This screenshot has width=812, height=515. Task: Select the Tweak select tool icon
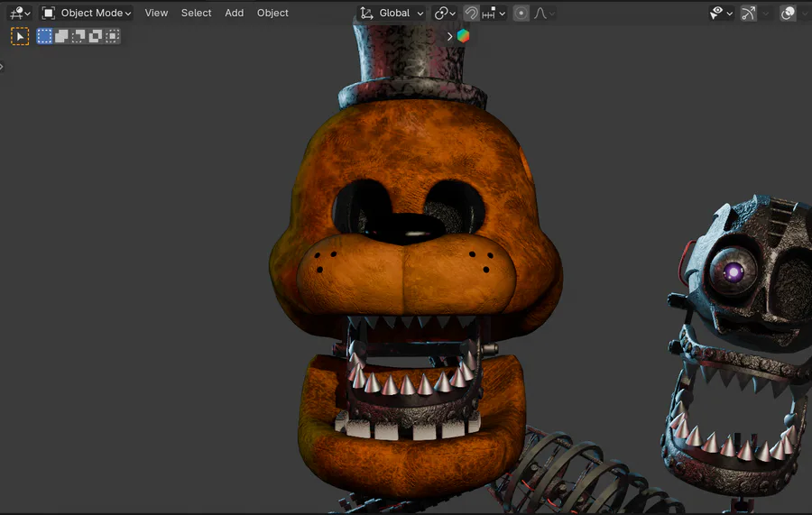coord(20,36)
